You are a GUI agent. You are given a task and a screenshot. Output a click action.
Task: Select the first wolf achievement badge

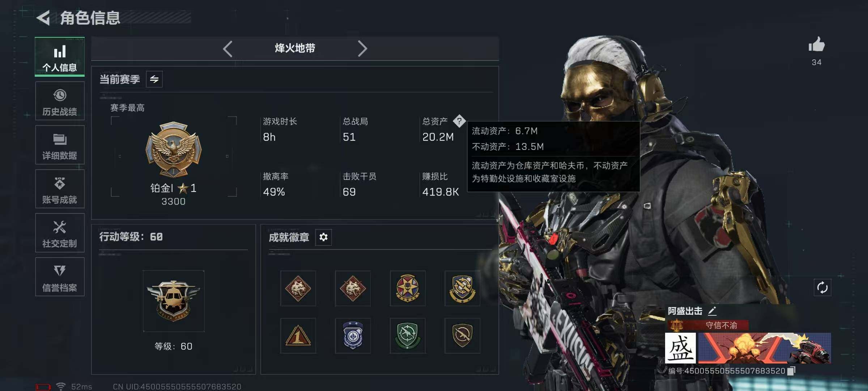[x=298, y=289]
